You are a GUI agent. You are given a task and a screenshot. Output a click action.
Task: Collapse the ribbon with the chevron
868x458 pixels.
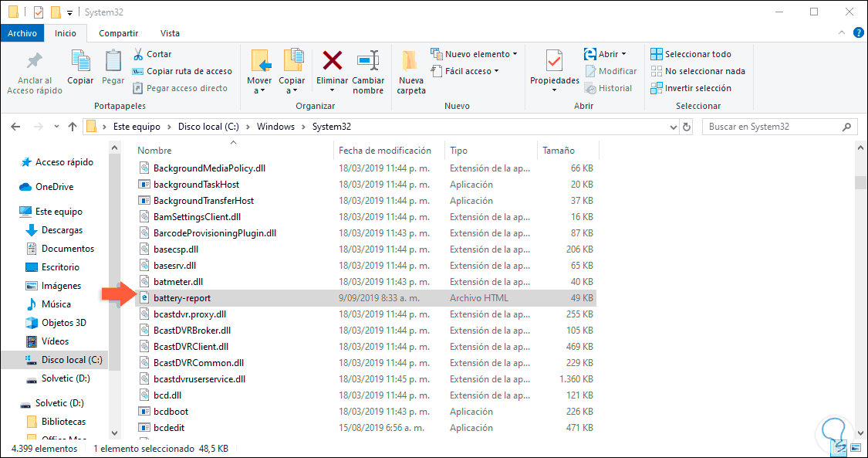[842, 33]
